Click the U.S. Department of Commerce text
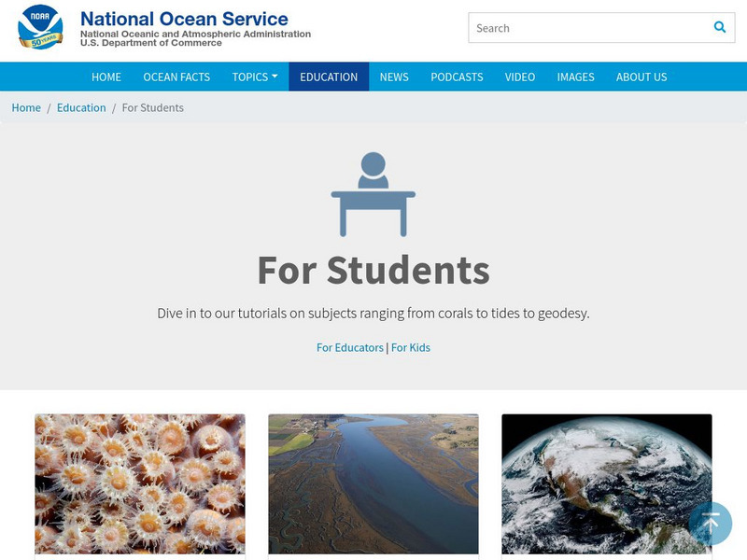The height and width of the screenshot is (560, 747). click(151, 43)
